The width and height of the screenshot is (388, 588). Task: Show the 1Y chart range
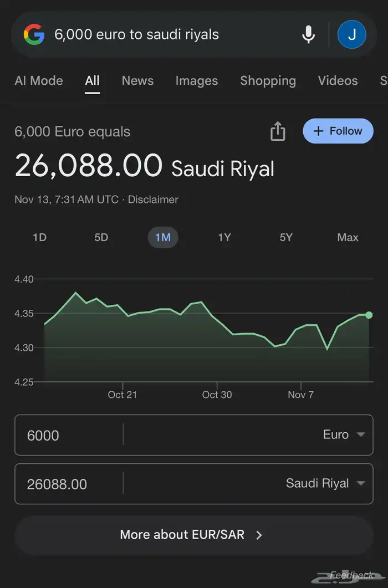pyautogui.click(x=224, y=238)
